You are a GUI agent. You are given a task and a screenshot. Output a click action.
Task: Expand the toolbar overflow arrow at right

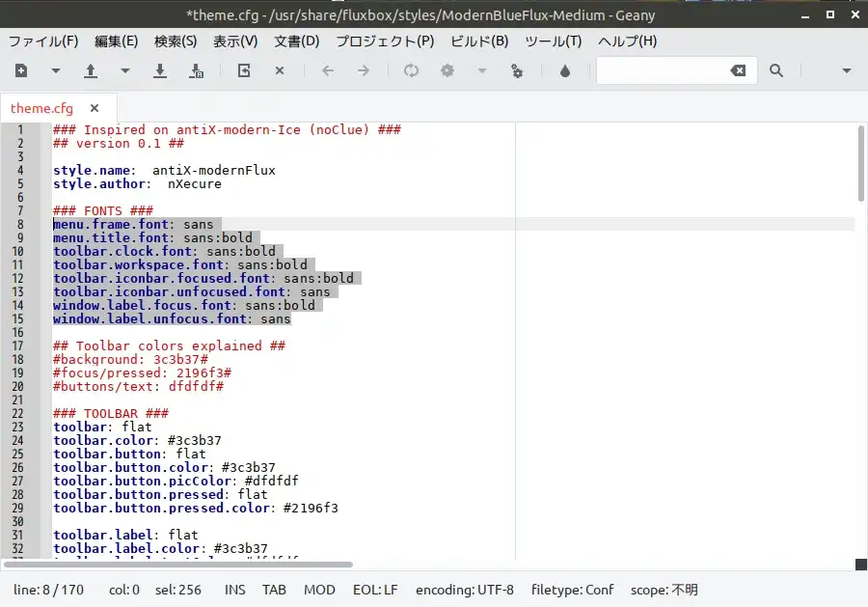pyautogui.click(x=847, y=70)
